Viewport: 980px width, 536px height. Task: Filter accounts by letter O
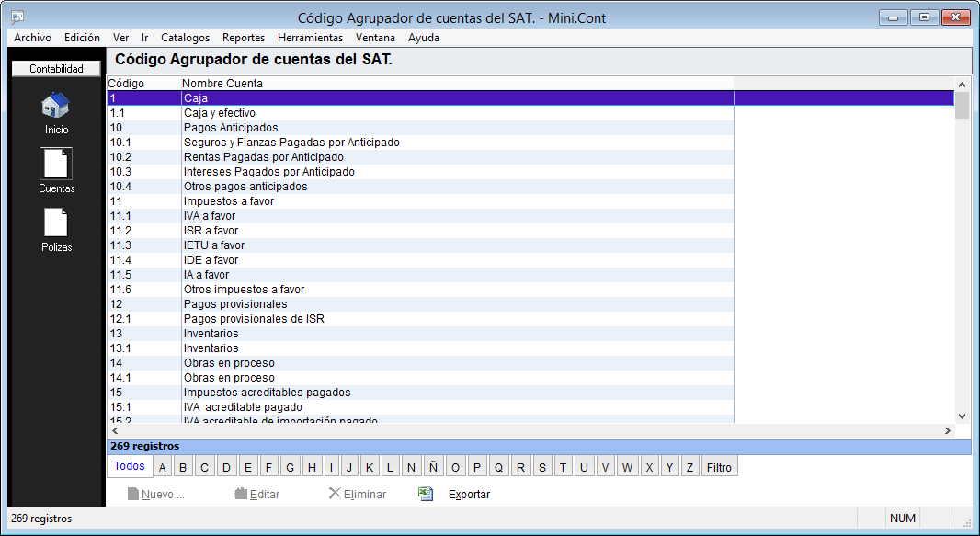point(455,467)
